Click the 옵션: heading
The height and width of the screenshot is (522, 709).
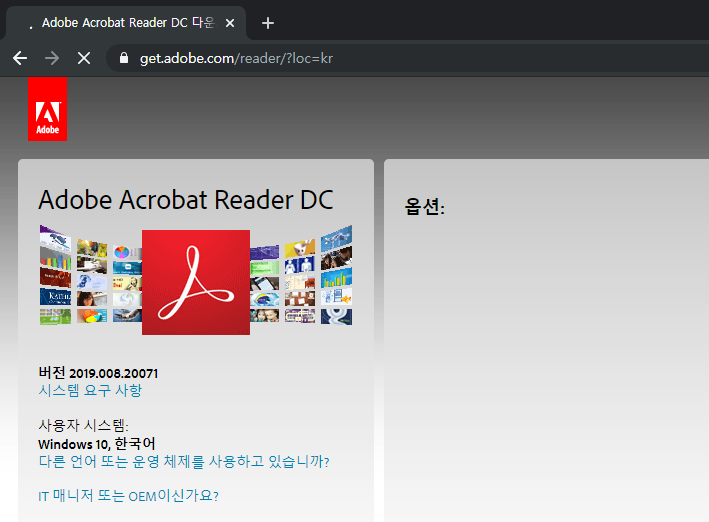pyautogui.click(x=425, y=207)
